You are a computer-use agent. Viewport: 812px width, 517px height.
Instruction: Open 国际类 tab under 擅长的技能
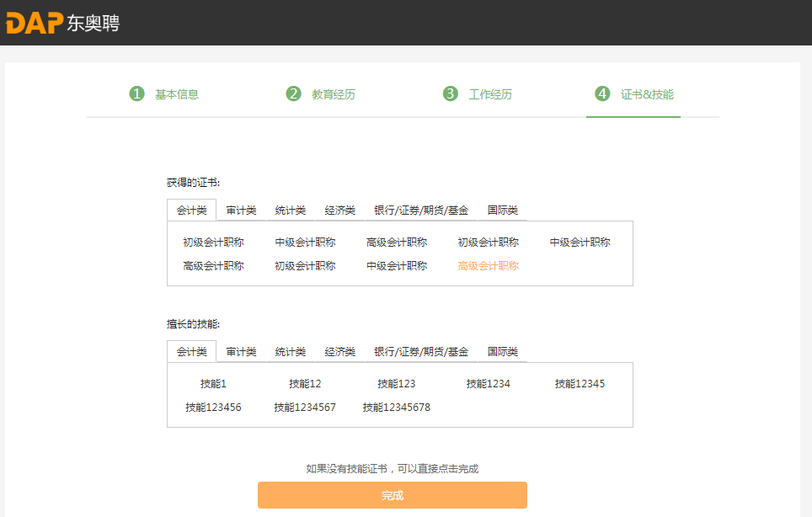click(503, 352)
